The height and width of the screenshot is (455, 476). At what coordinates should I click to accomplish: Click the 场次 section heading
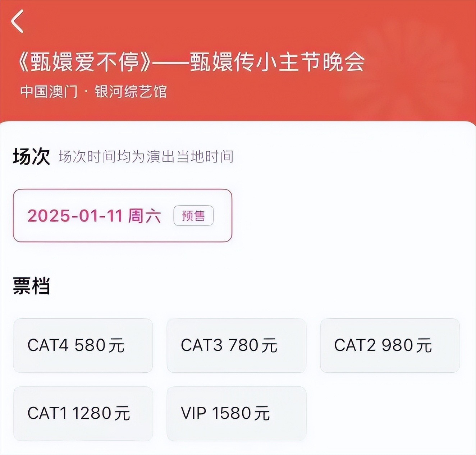point(31,157)
